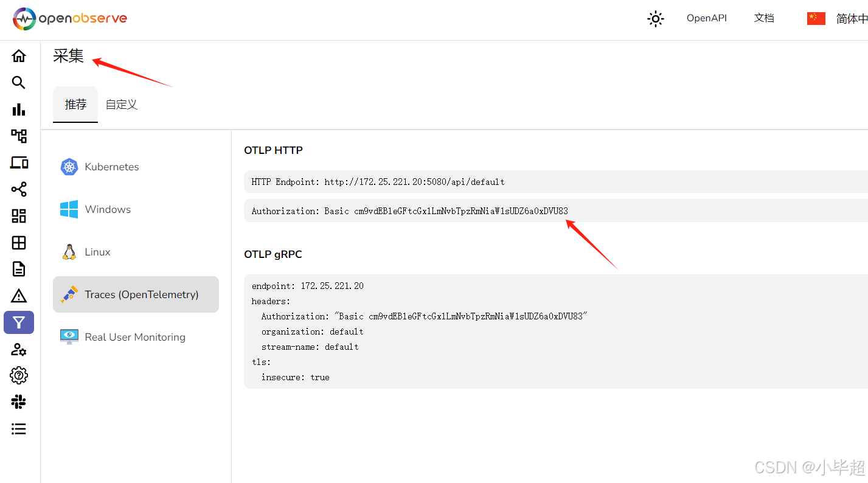Click the OTLP gRPC heading
The image size is (868, 483).
273,254
